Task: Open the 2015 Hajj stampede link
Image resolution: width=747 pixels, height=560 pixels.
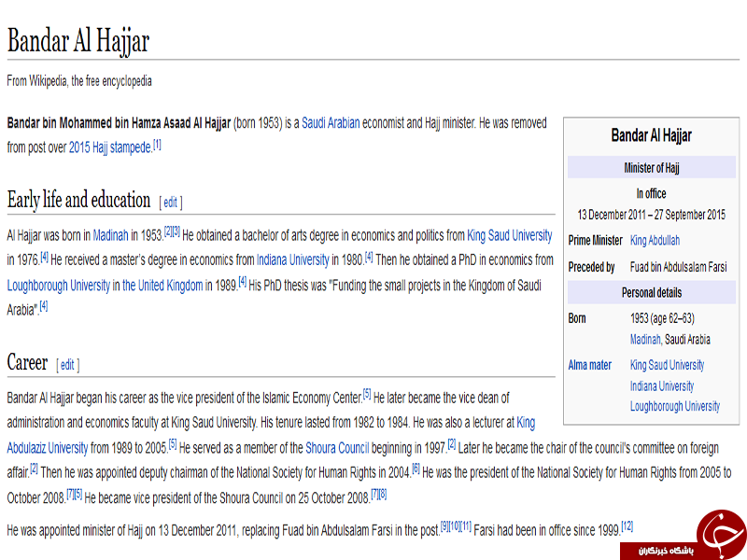Action: (x=110, y=147)
